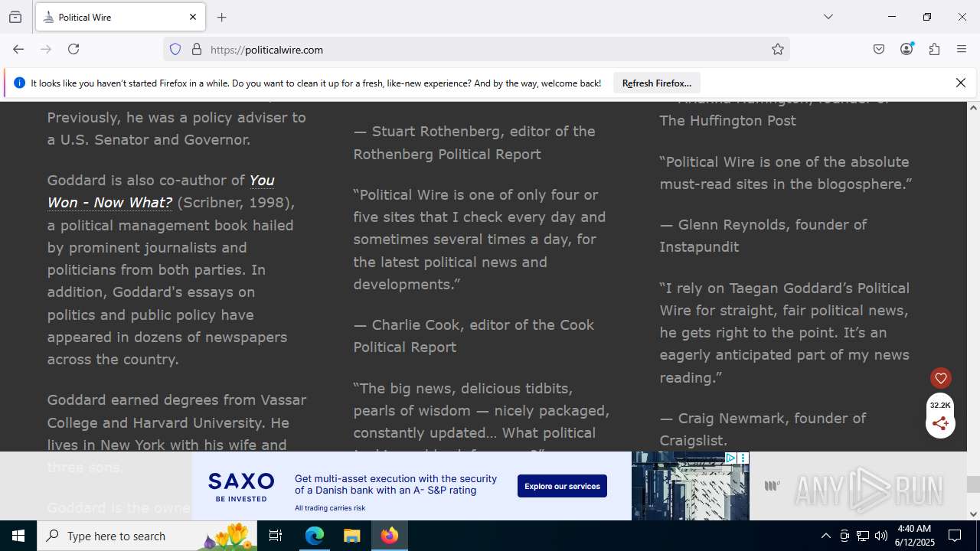
Task: Open a new tab with plus button
Action: pyautogui.click(x=222, y=17)
